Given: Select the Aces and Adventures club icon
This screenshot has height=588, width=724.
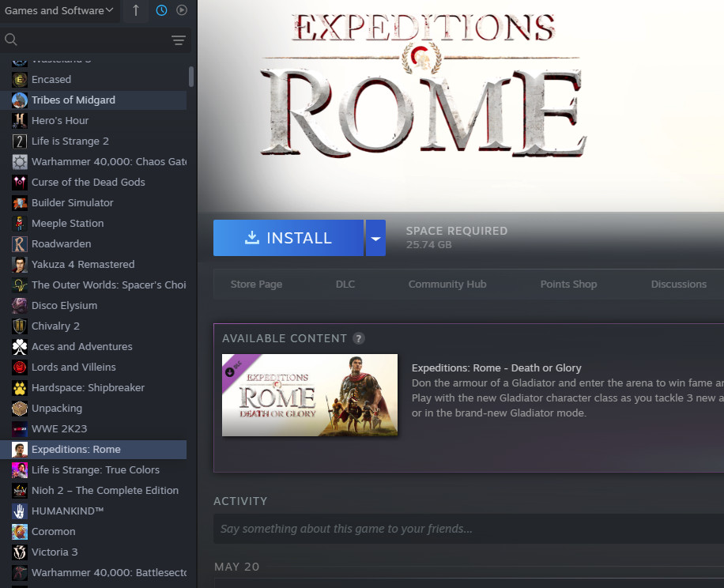Looking at the screenshot, I should point(20,347).
